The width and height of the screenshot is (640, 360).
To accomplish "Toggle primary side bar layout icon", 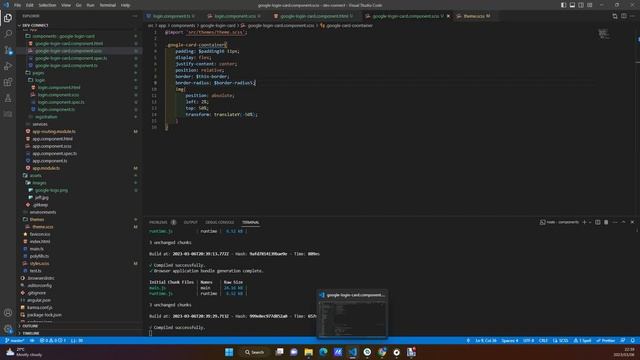I will [563, 5].
